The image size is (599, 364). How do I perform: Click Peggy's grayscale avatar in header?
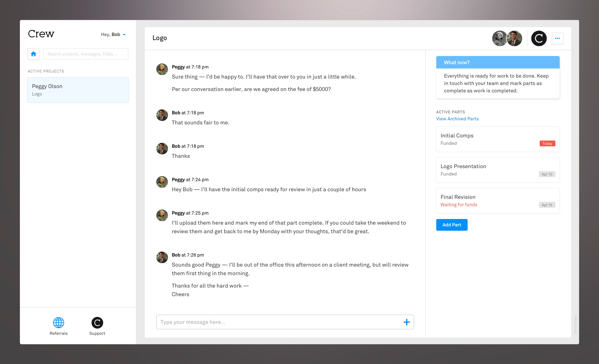click(499, 38)
